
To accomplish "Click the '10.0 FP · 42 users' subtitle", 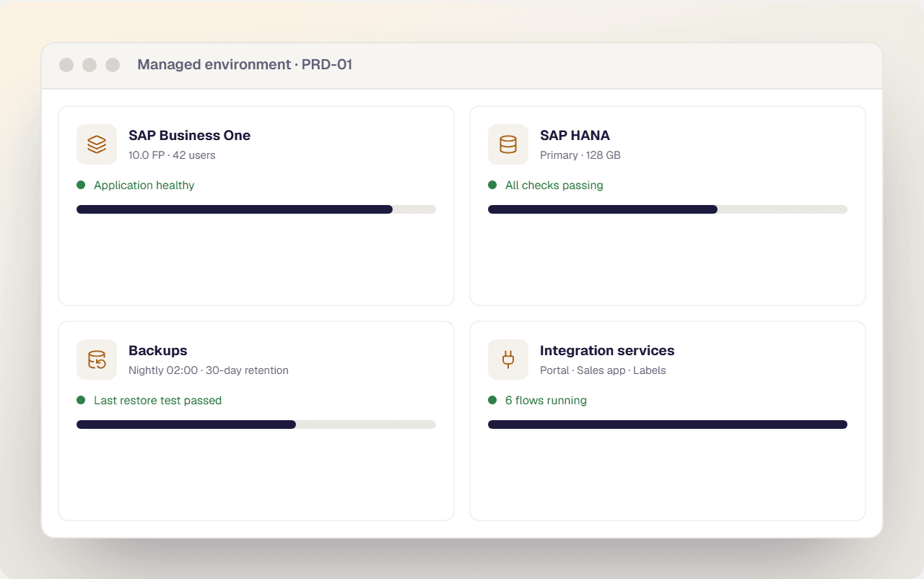I will click(x=172, y=155).
